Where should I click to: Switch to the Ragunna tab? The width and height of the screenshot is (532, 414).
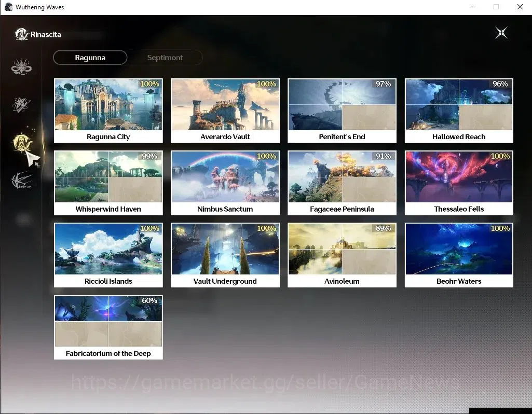90,58
